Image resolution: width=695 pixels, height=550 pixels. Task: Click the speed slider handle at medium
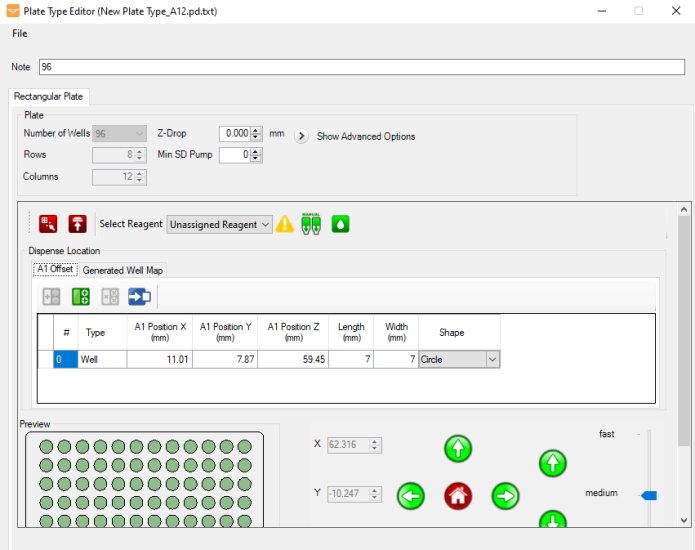649,495
